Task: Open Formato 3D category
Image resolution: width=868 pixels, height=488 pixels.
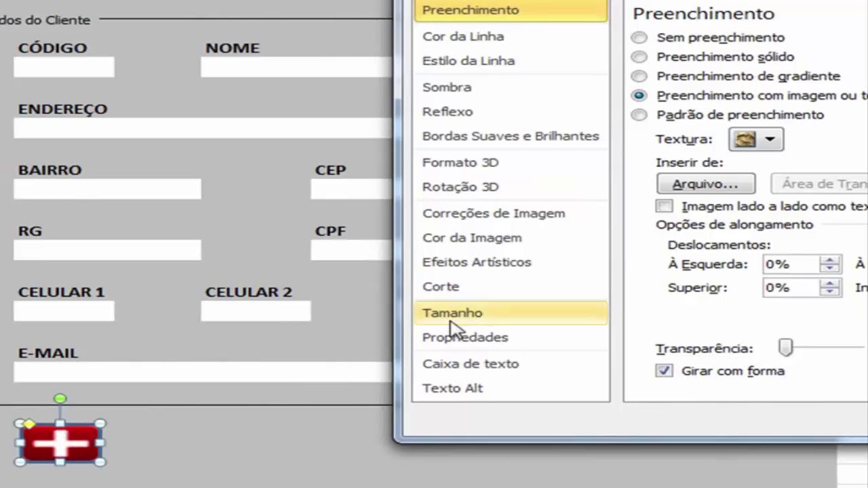Action: coord(511,163)
